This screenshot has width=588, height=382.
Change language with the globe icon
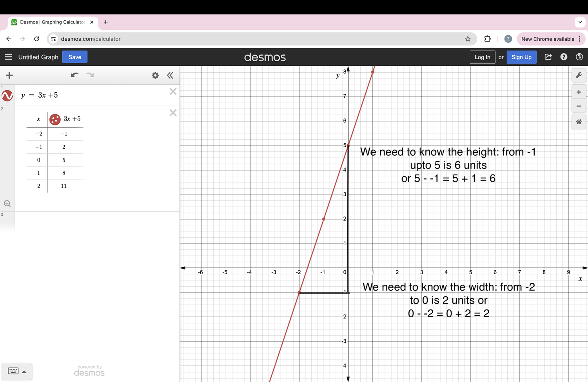coord(579,57)
